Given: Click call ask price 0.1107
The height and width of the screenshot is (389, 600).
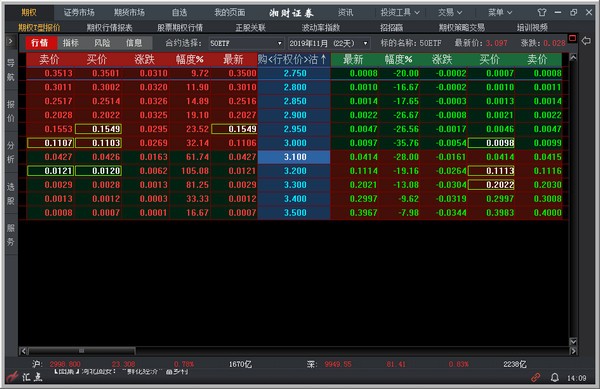Looking at the screenshot, I should [x=51, y=143].
